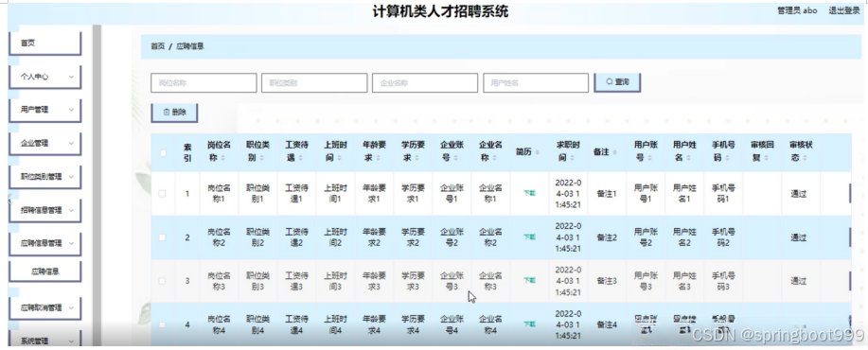Sort by the 岗位名称 column sort arrows
The image size is (868, 350).
pos(223,158)
